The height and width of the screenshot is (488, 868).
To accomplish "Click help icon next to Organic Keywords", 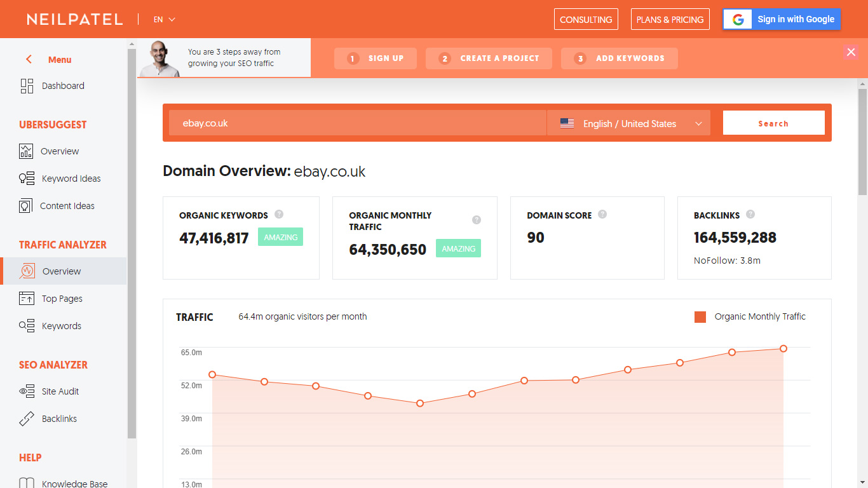I will (x=279, y=215).
